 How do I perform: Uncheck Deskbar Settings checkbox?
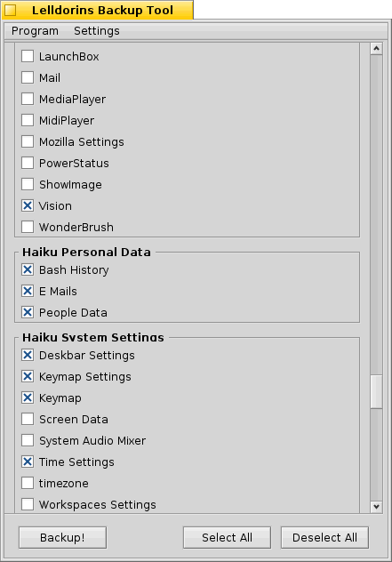pos(28,355)
